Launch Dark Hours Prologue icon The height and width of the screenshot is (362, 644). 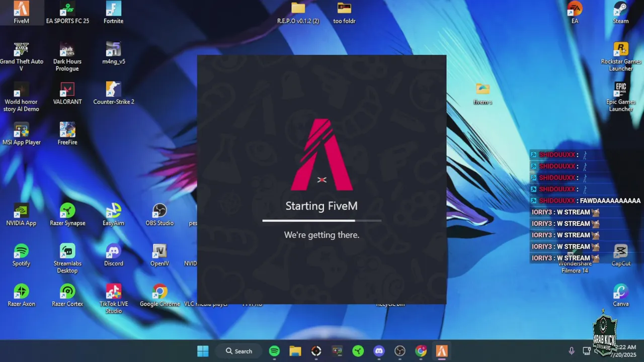pyautogui.click(x=67, y=56)
